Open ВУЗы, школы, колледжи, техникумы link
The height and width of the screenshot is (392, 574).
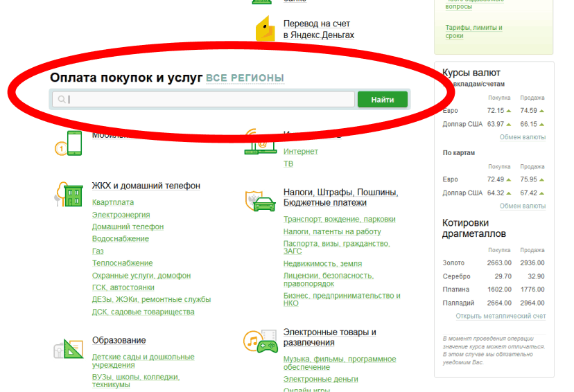tap(136, 381)
